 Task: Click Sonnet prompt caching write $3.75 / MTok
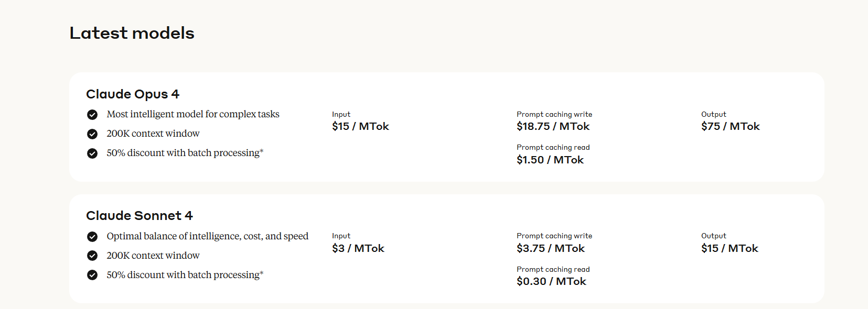tap(551, 248)
